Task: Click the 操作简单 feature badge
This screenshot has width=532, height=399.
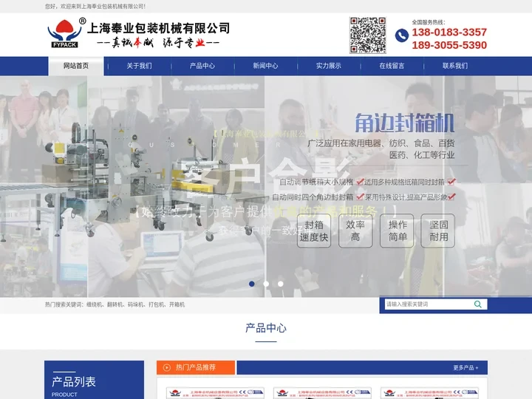Action: point(398,231)
